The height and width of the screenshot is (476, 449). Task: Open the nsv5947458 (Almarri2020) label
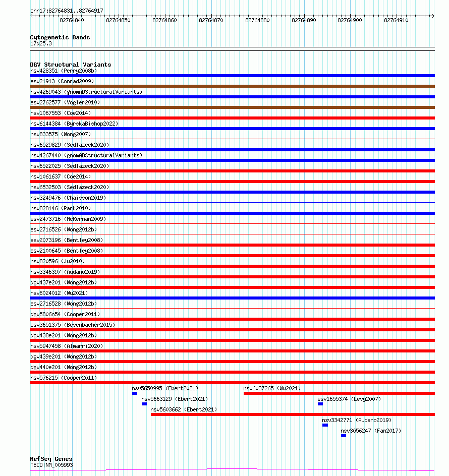67,347
